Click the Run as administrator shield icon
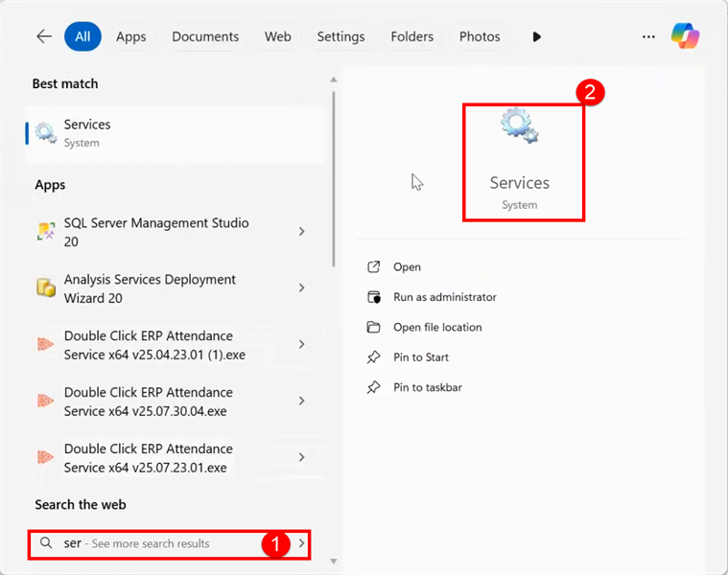 click(374, 297)
